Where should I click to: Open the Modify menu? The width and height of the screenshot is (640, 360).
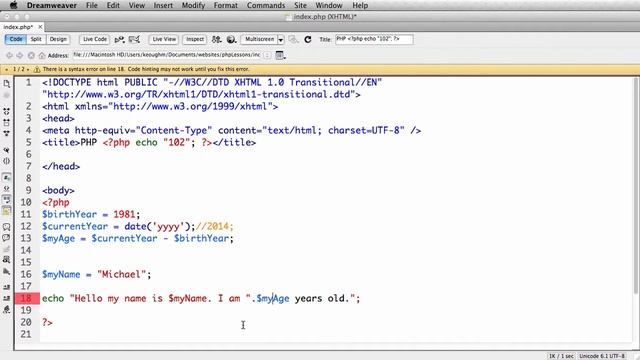pyautogui.click(x=193, y=5)
